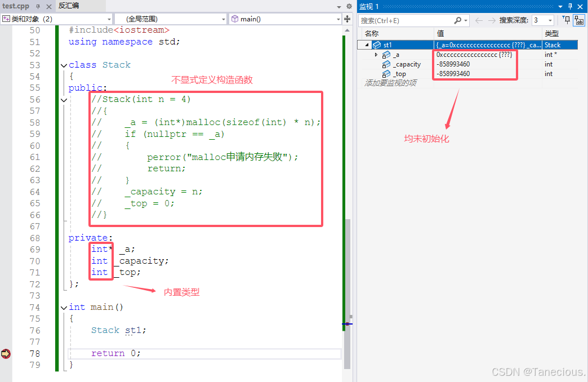The image size is (588, 382).
Task: Click the editor scroll-up arrow
Action: 348,30
